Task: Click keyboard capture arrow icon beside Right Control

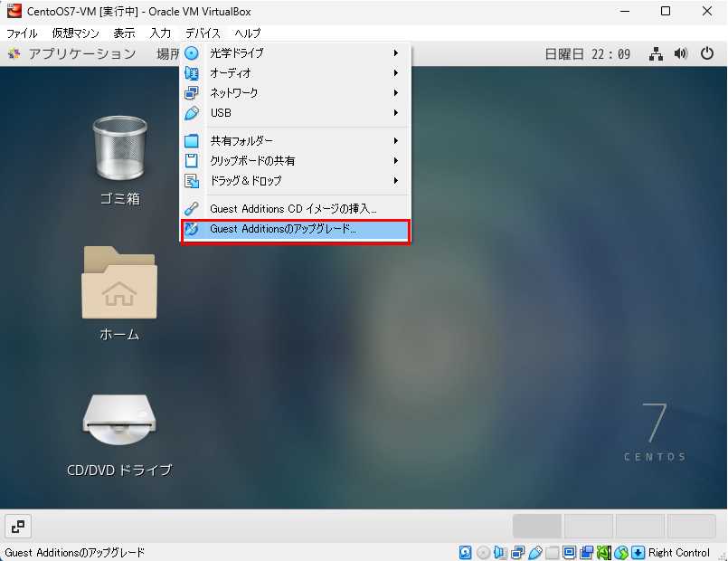Action: 638,552
